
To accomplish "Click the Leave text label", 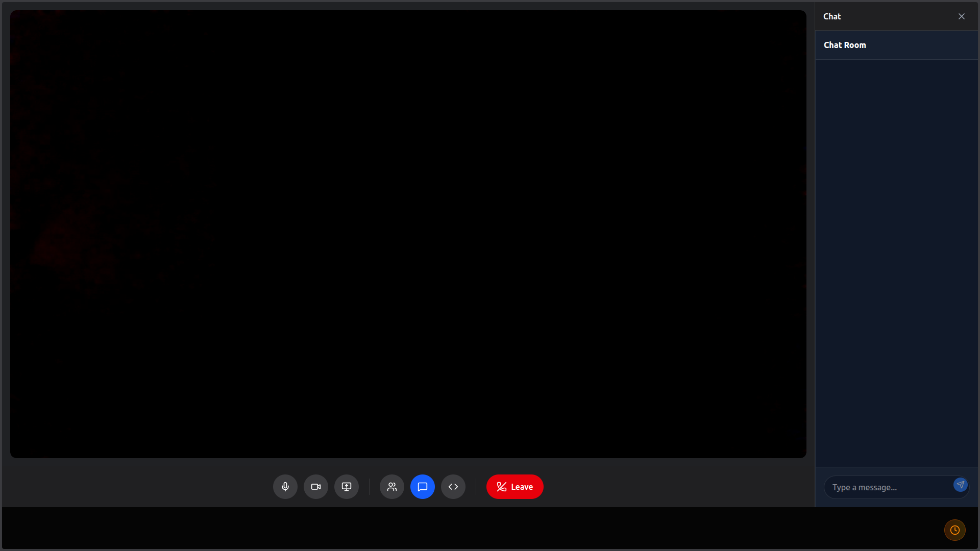I will (x=522, y=487).
